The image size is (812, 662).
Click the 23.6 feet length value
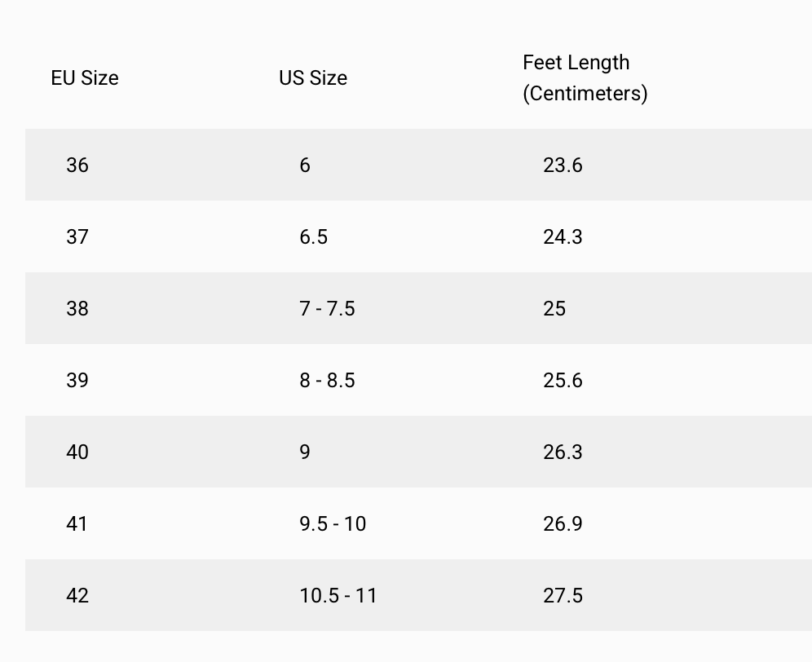[563, 165]
